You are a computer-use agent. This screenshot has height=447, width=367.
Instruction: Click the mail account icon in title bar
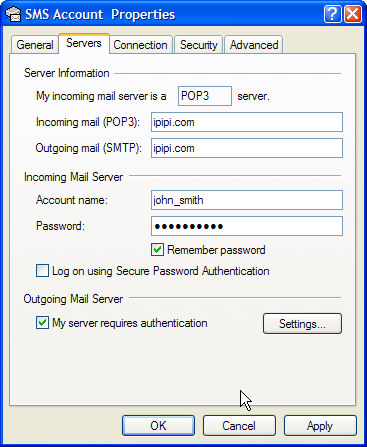[13, 14]
